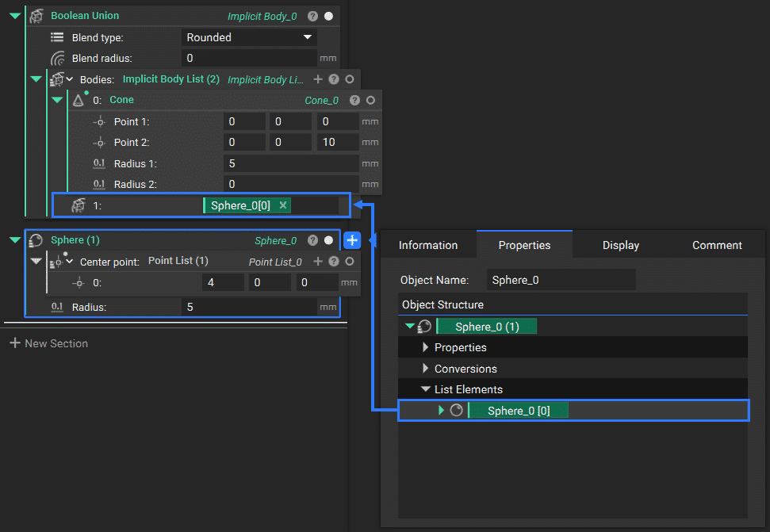Open help for the Sphere block
The image size is (770, 532).
point(313,240)
